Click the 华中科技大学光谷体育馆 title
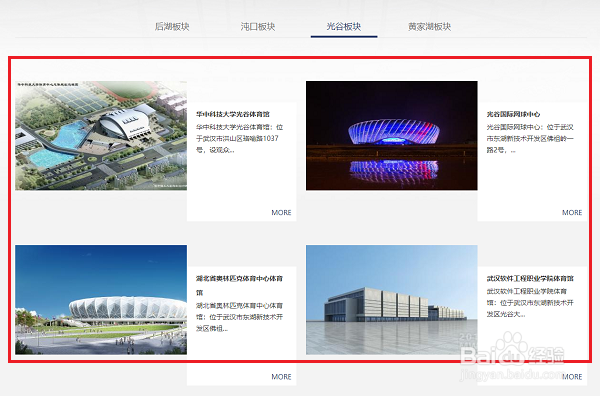 point(233,114)
